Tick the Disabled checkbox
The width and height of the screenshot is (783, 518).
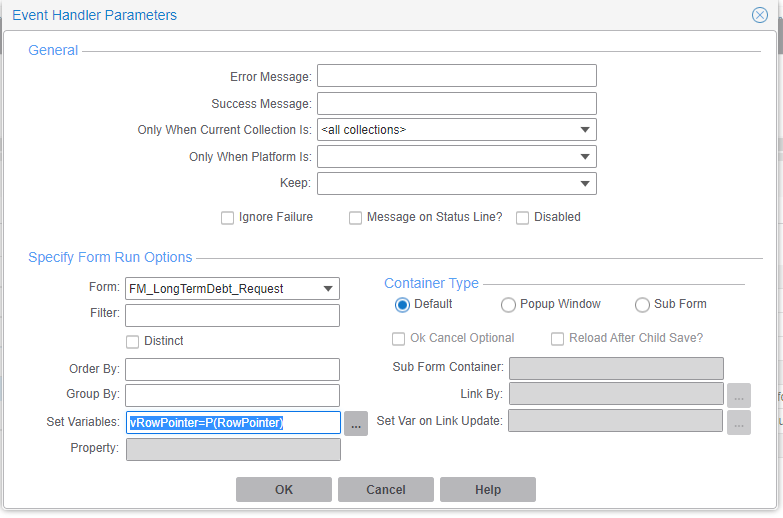(x=522, y=218)
